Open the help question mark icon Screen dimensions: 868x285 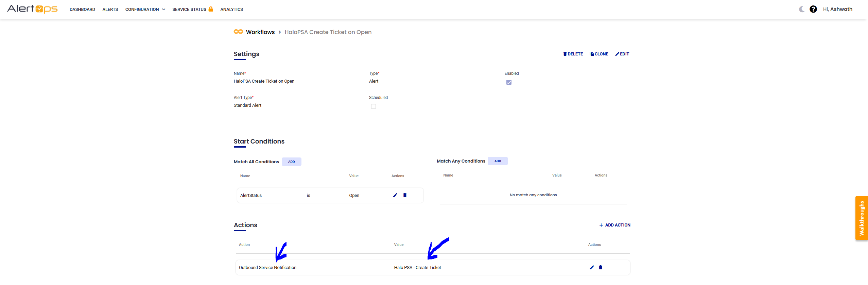click(x=813, y=9)
